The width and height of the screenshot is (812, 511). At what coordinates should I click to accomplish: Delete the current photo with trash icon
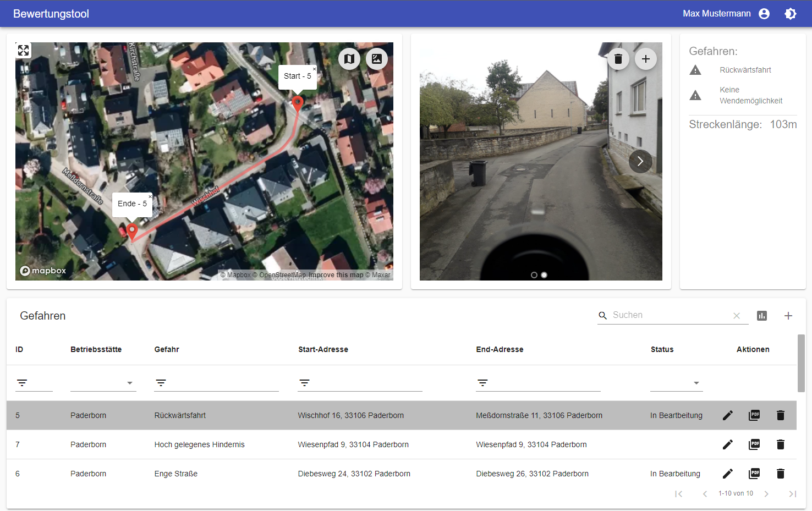pos(618,59)
